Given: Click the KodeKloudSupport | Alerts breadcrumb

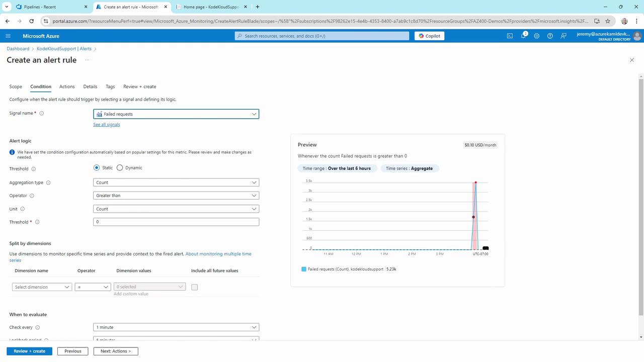Looking at the screenshot, I should (x=64, y=49).
